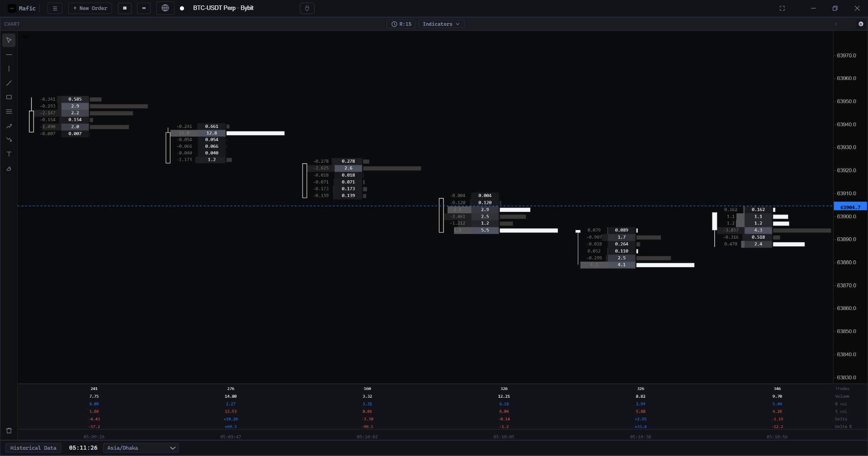Click the BTC-USDT Perp · Bybit symbol title
The height and width of the screenshot is (456, 868).
click(x=223, y=8)
